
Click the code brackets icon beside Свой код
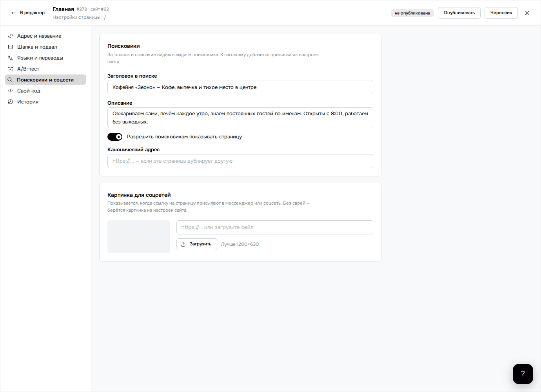11,91
